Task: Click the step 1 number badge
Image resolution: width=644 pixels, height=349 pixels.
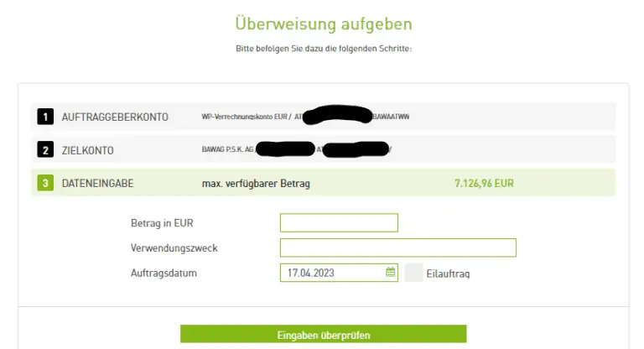Action: coord(45,117)
